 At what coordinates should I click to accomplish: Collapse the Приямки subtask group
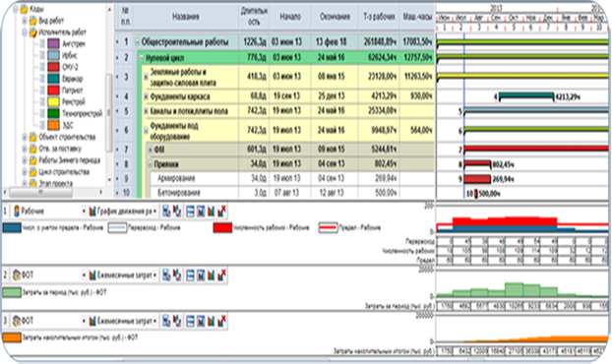click(151, 164)
